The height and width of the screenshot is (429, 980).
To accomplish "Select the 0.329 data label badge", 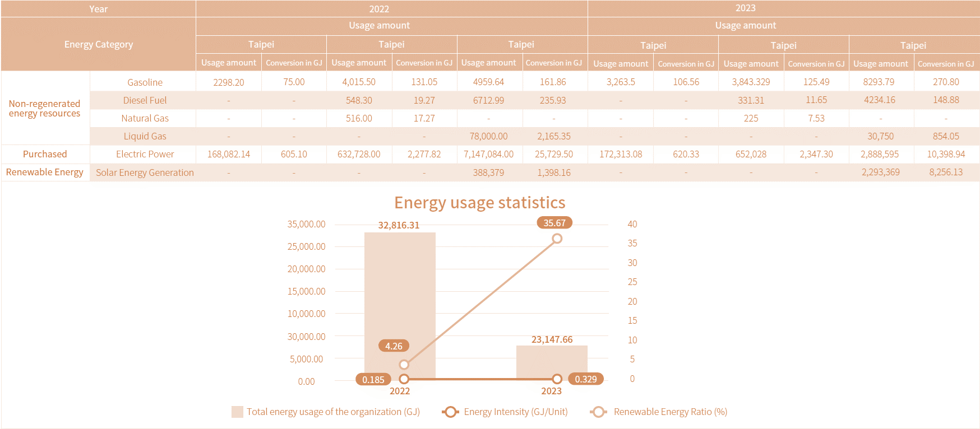I will (586, 379).
